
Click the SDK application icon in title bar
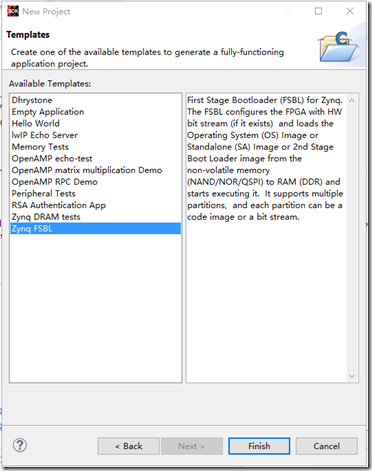coord(13,11)
